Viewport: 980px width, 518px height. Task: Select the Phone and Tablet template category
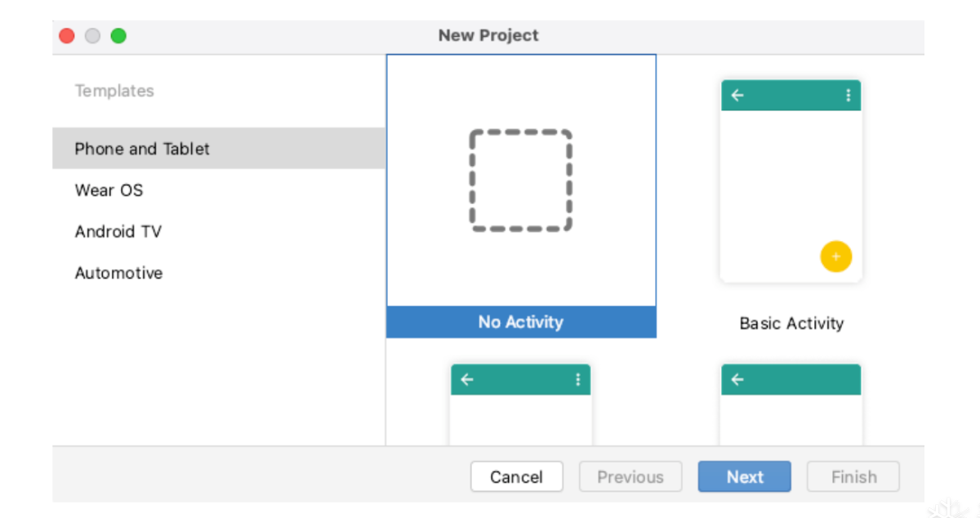tap(142, 149)
